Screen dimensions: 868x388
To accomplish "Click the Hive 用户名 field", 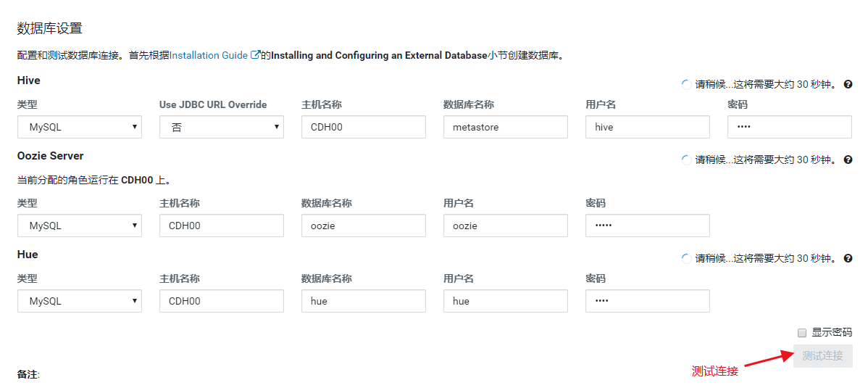I will point(648,127).
